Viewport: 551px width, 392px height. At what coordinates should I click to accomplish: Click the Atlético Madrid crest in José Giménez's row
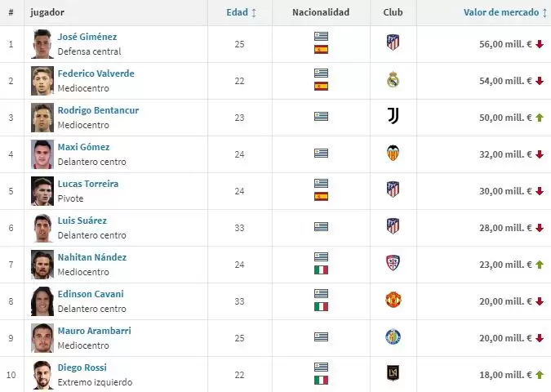(393, 42)
